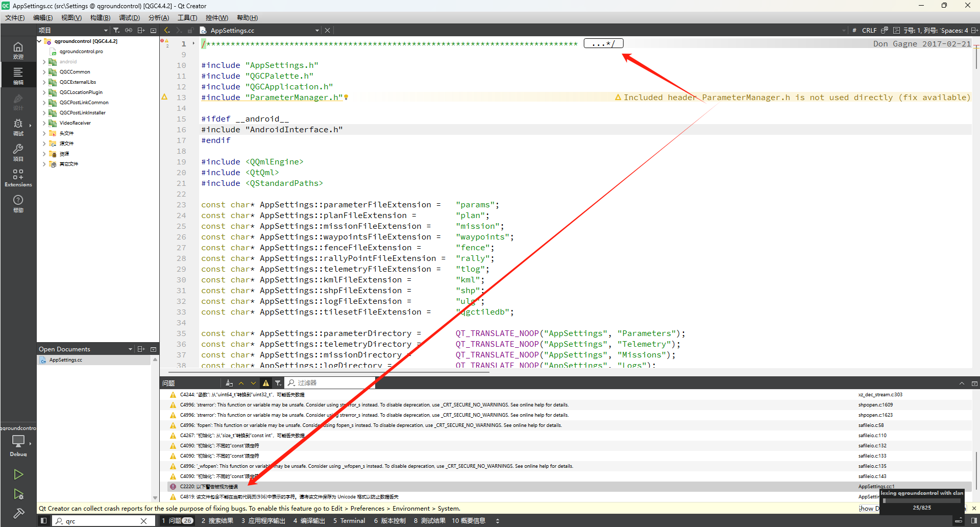Image resolution: width=980 pixels, height=527 pixels.
Task: Start debugging with the run-debug button
Action: click(18, 494)
